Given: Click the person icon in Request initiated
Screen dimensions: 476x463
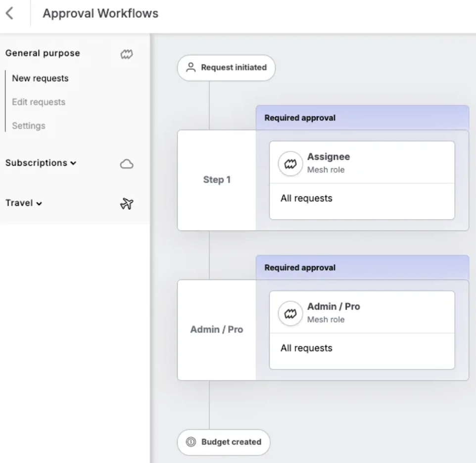Looking at the screenshot, I should point(191,67).
